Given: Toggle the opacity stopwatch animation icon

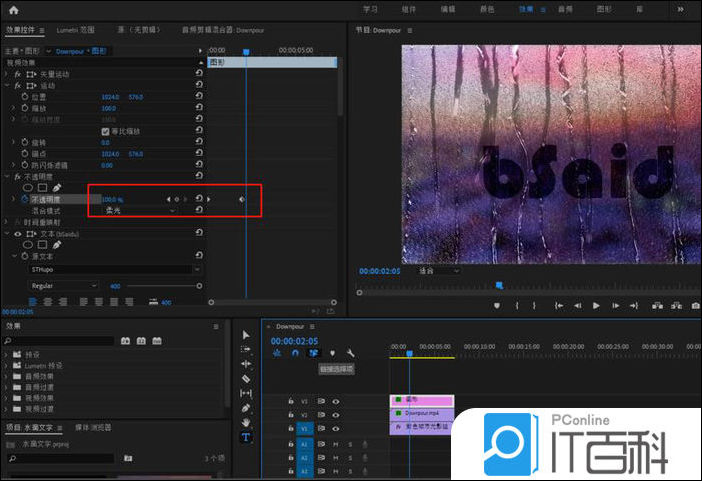Looking at the screenshot, I should 25,199.
